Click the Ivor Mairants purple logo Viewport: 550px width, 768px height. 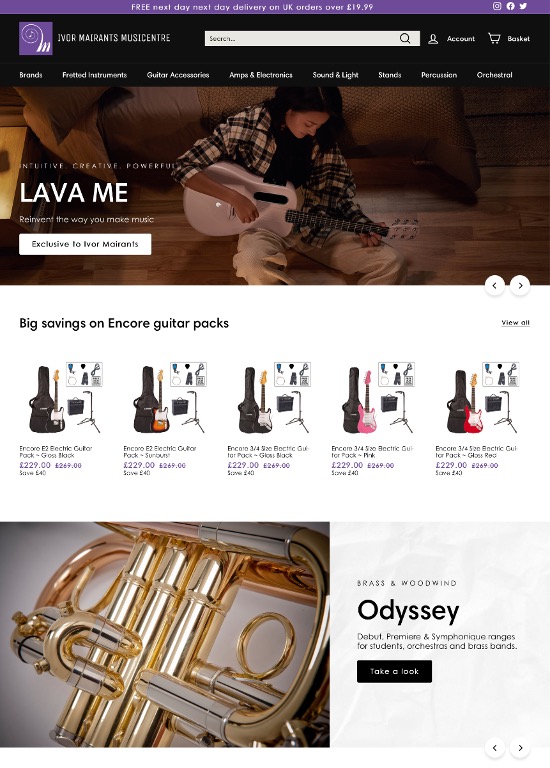click(x=36, y=38)
